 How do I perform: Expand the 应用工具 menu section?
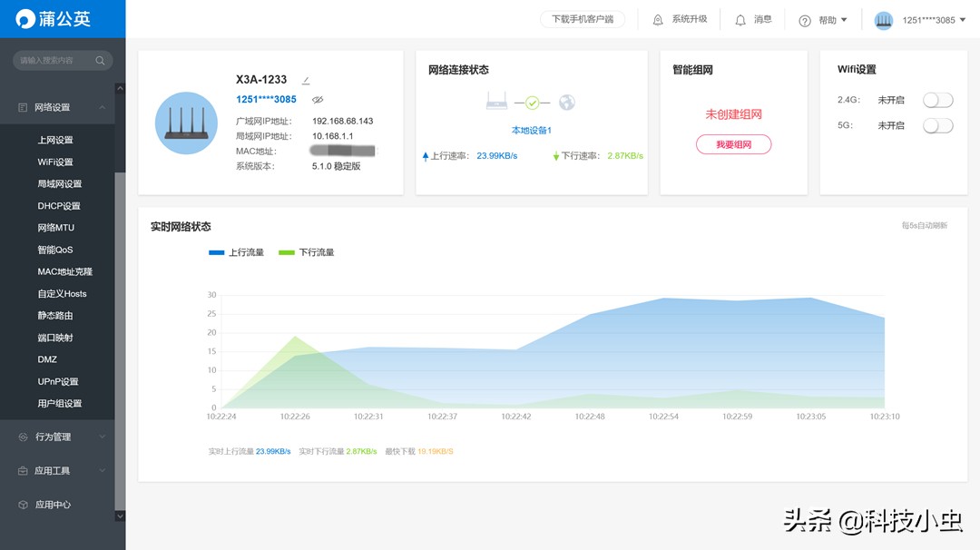tap(102, 471)
